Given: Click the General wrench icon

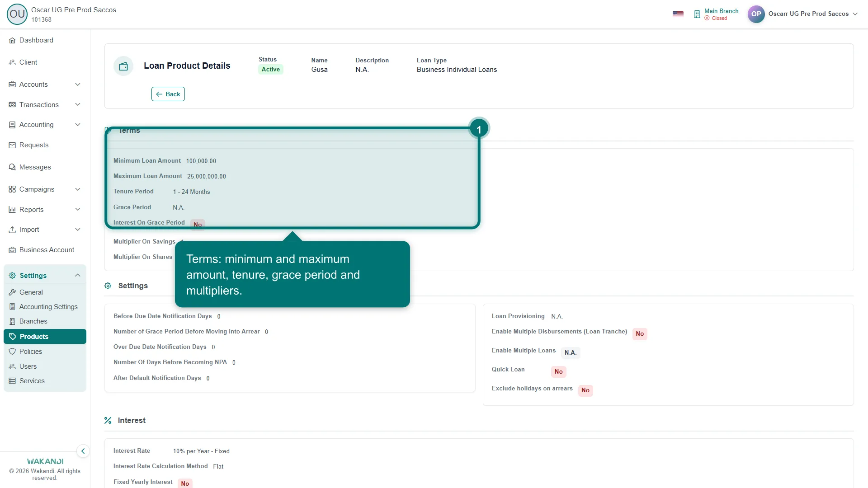Looking at the screenshot, I should pyautogui.click(x=12, y=292).
